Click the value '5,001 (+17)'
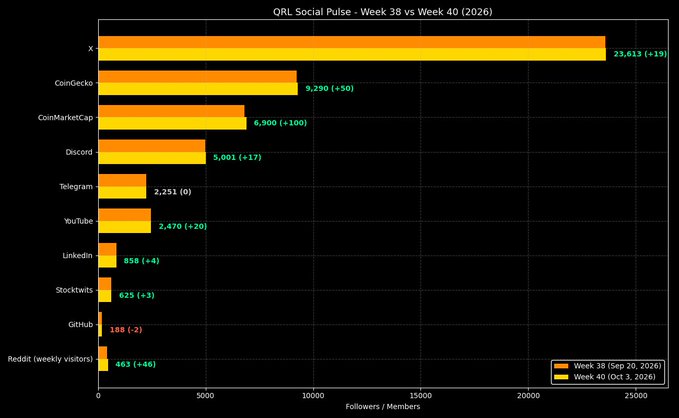This screenshot has width=679, height=418. point(237,157)
